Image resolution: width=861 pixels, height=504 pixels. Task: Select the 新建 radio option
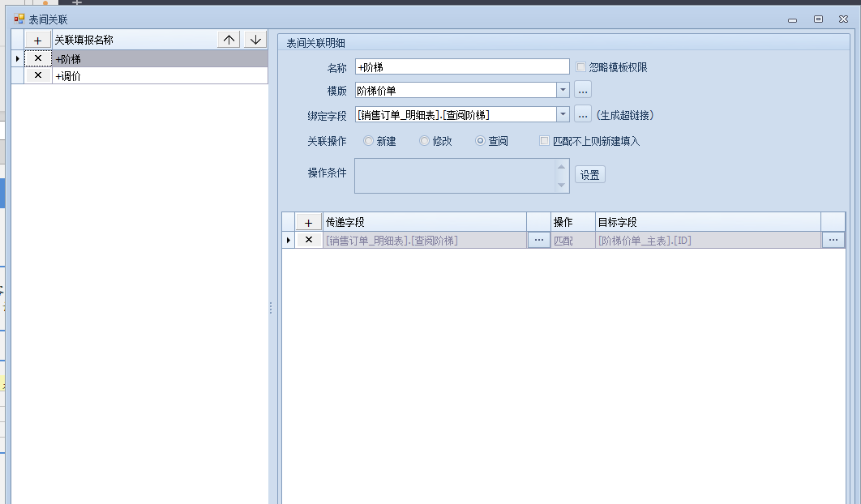pyautogui.click(x=369, y=141)
